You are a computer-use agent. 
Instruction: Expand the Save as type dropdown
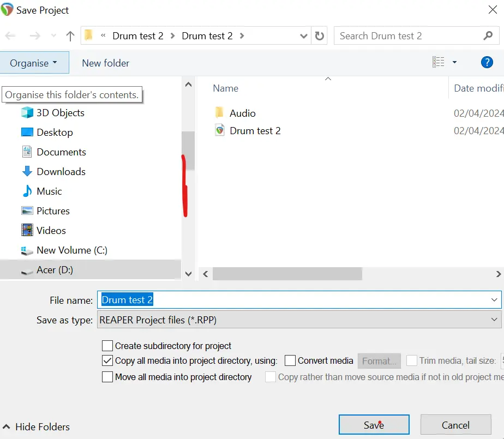[x=494, y=320]
